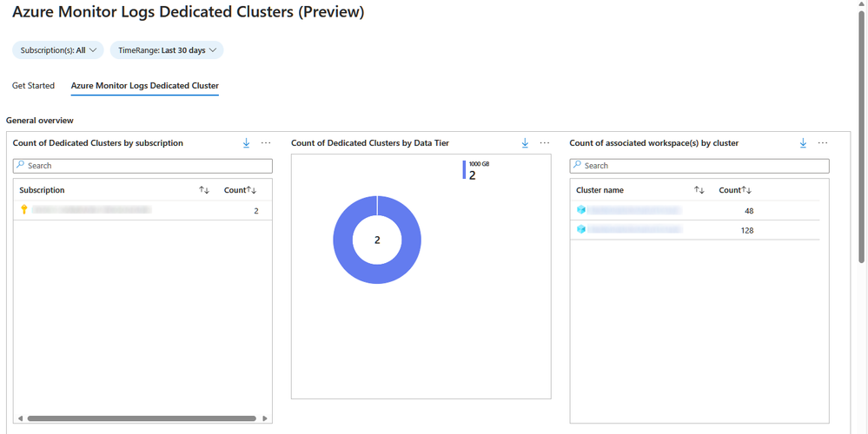The height and width of the screenshot is (434, 868).
Task: Download associated workspaces by cluster data
Action: pos(803,143)
